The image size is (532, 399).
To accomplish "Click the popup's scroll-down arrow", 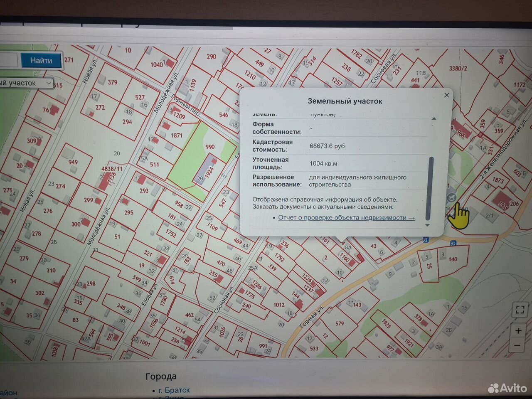I will coord(427,225).
